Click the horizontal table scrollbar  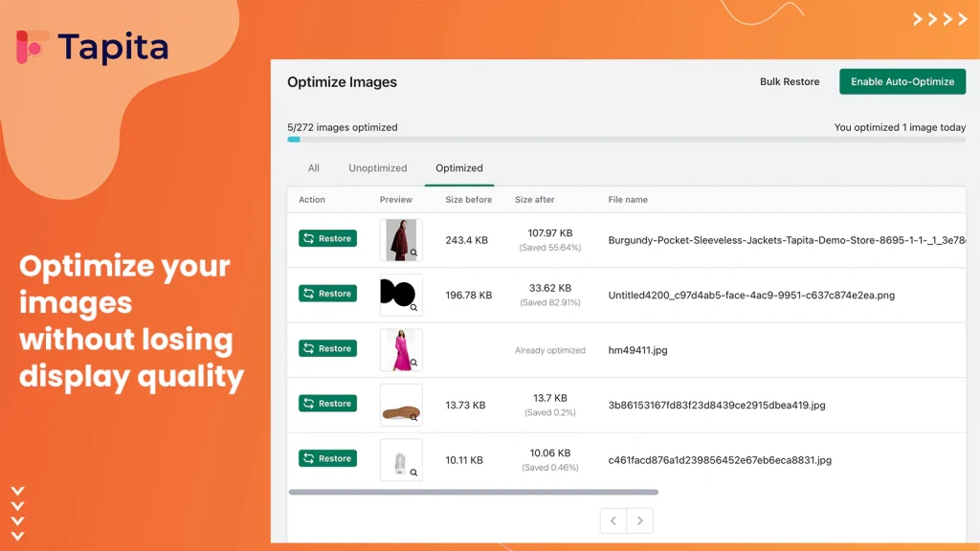pyautogui.click(x=473, y=493)
